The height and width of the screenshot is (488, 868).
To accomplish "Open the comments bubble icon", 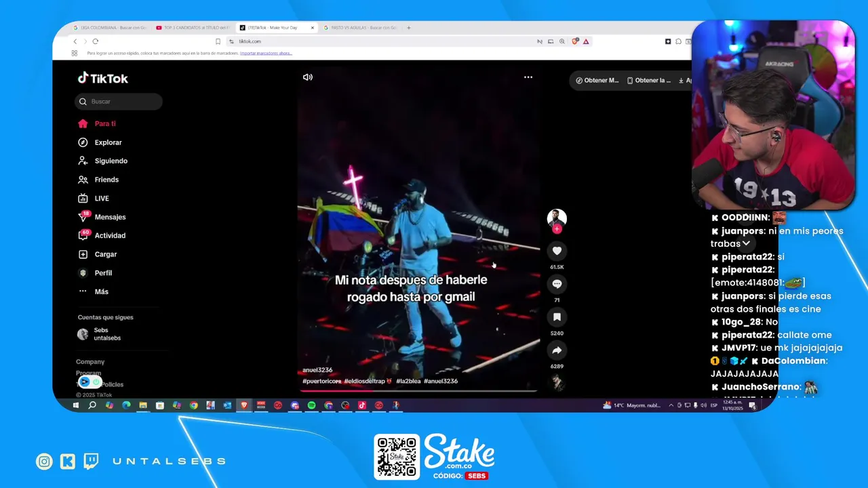I will click(x=557, y=284).
